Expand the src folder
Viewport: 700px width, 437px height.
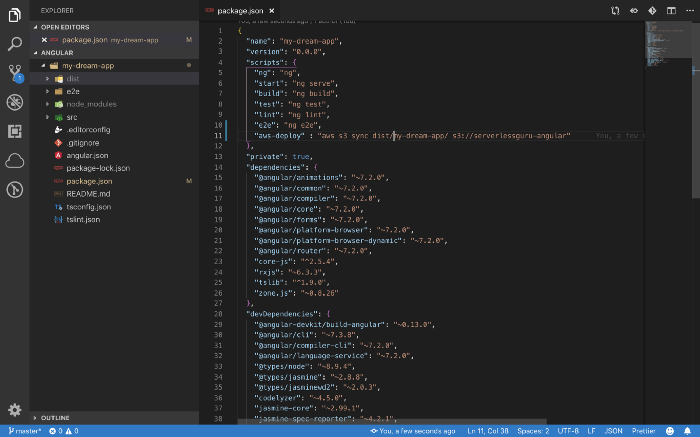point(47,117)
